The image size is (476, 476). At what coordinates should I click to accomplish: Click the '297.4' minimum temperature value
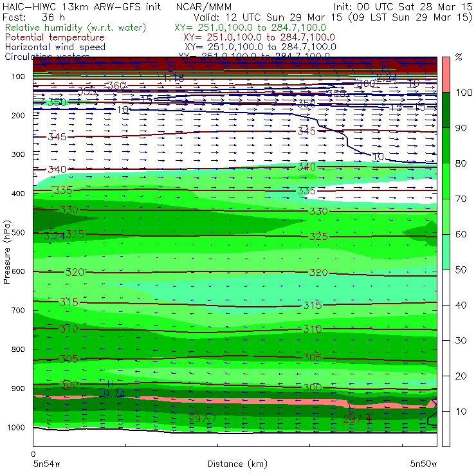coord(357,419)
